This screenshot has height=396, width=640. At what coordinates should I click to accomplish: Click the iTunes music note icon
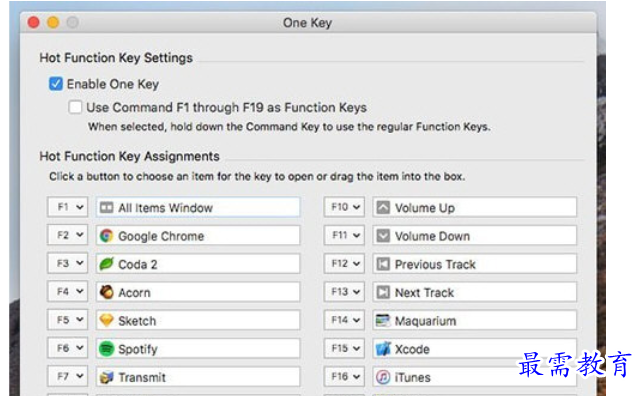coord(383,377)
